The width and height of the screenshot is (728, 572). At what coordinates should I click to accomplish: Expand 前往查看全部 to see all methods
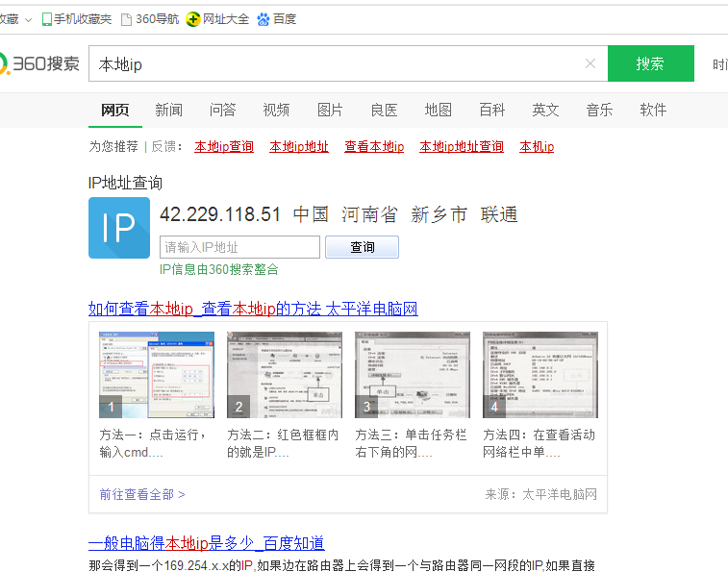142,494
